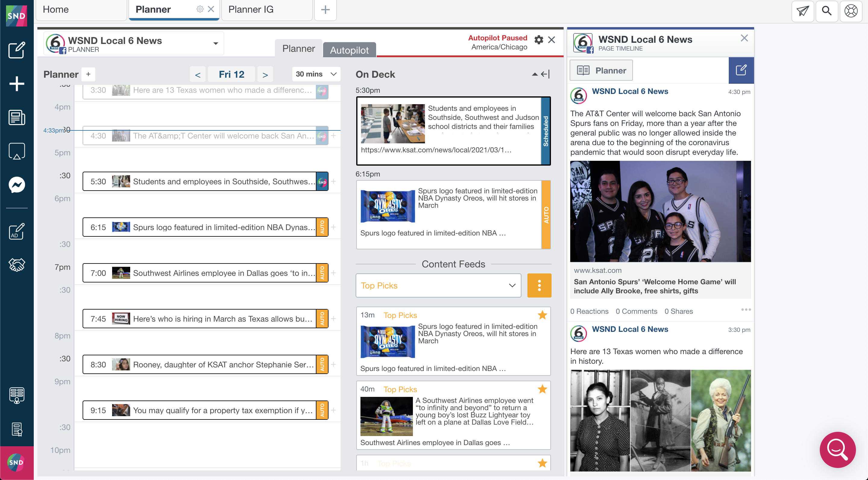Go to next day after Fri 12

click(265, 74)
